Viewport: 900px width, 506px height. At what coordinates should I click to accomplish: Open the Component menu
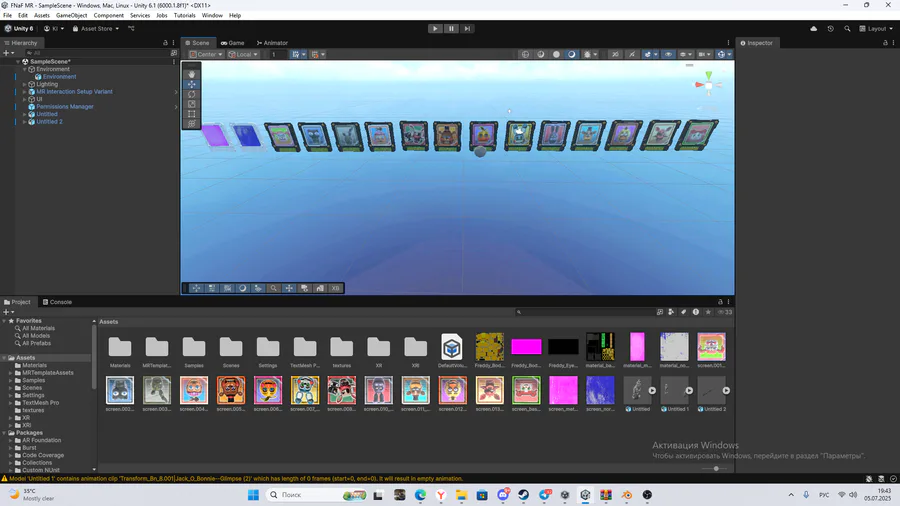(x=108, y=15)
